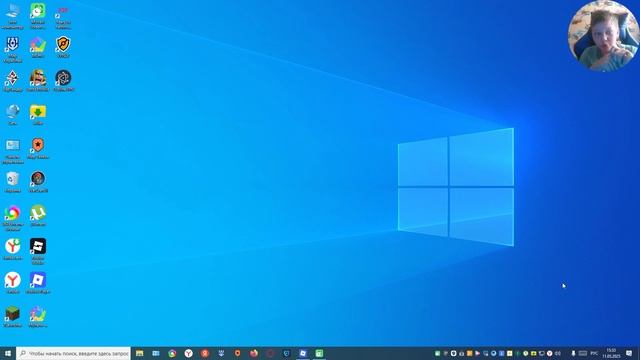Launch the uTorrent desktop shortcut

point(38,215)
